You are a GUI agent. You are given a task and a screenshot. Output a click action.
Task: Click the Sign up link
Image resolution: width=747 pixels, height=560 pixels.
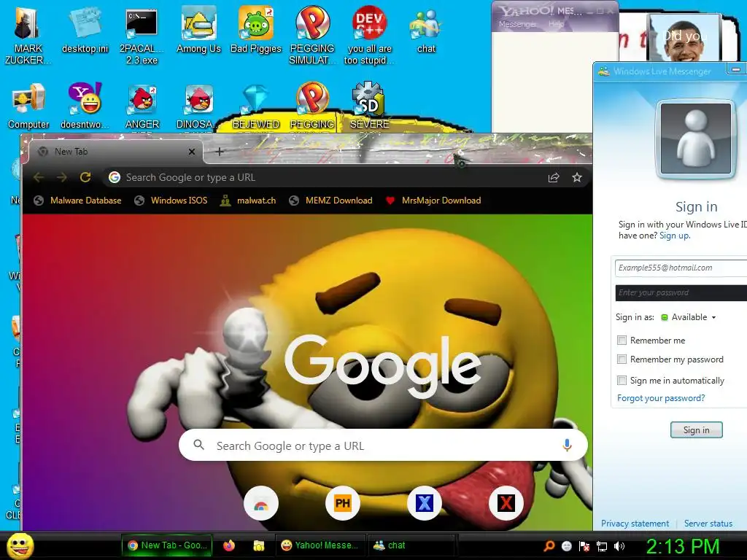[x=674, y=236]
